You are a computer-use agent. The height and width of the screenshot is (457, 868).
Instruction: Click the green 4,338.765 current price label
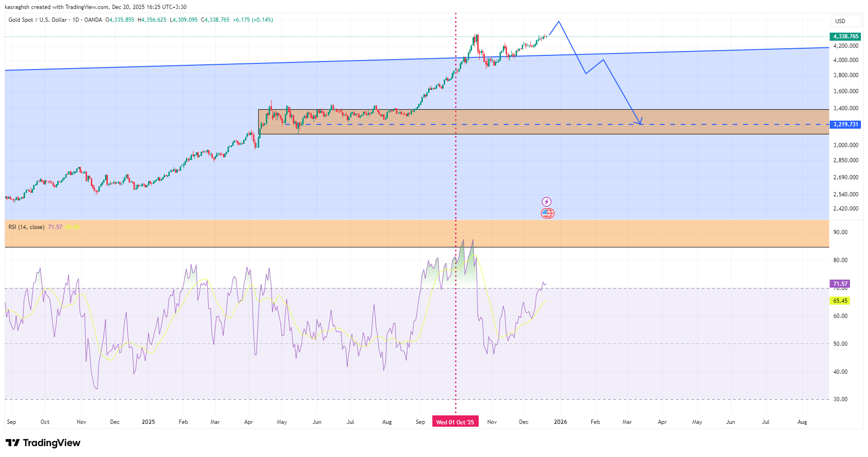pyautogui.click(x=845, y=36)
